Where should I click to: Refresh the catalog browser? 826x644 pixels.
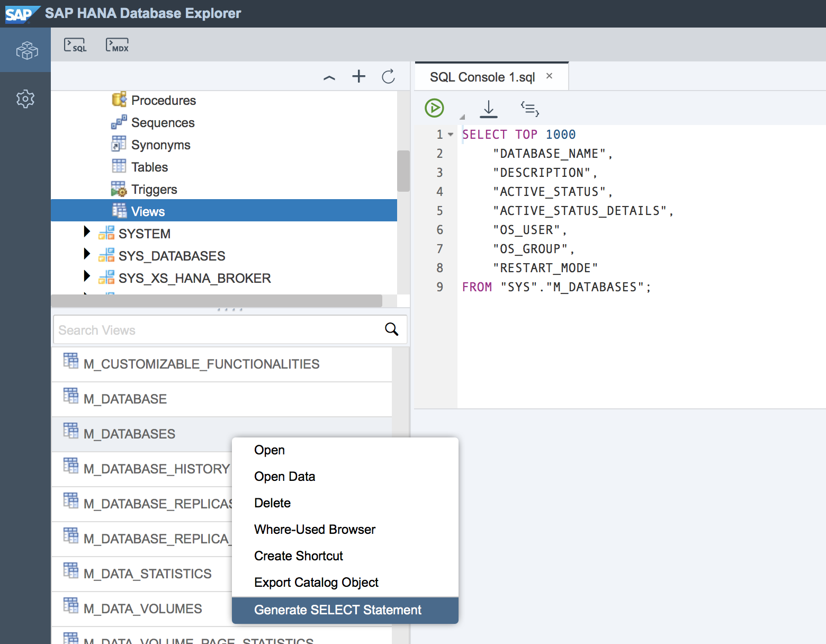tap(388, 76)
